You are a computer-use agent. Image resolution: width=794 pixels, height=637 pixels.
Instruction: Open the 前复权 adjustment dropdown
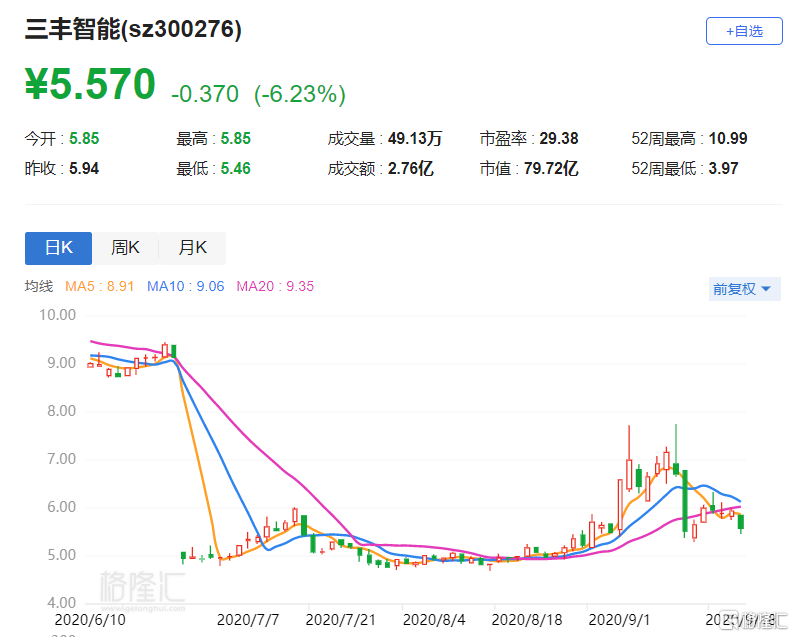click(744, 289)
